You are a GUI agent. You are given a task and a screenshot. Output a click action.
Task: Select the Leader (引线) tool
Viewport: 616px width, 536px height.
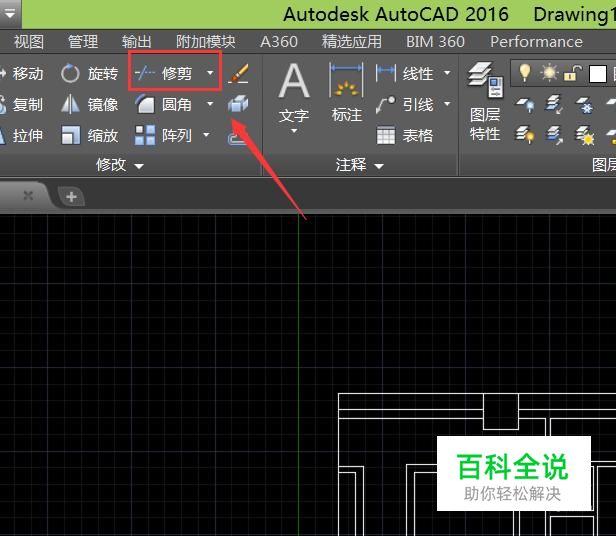[x=405, y=105]
